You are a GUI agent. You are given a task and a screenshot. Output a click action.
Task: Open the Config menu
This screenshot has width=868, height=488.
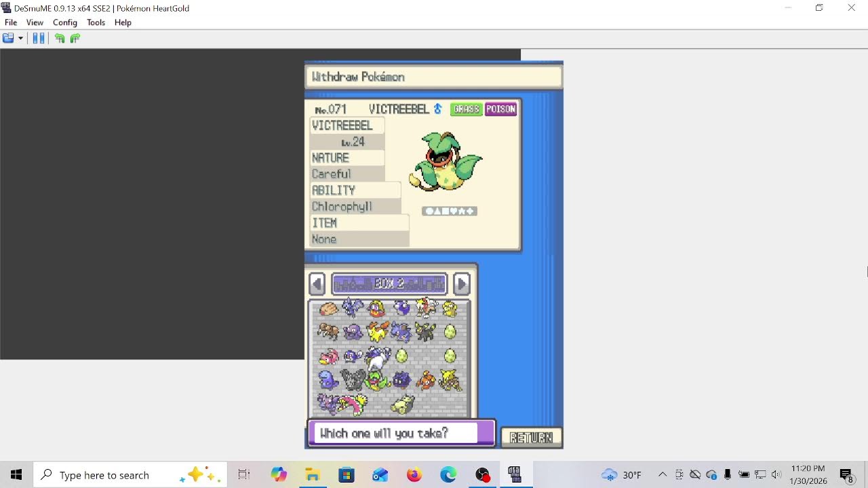point(65,22)
